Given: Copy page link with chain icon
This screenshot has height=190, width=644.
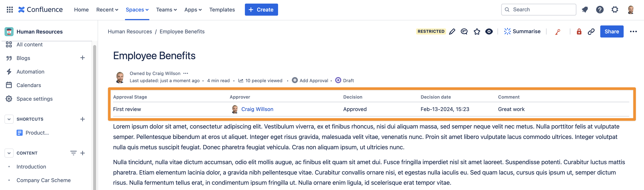Looking at the screenshot, I should 591,31.
